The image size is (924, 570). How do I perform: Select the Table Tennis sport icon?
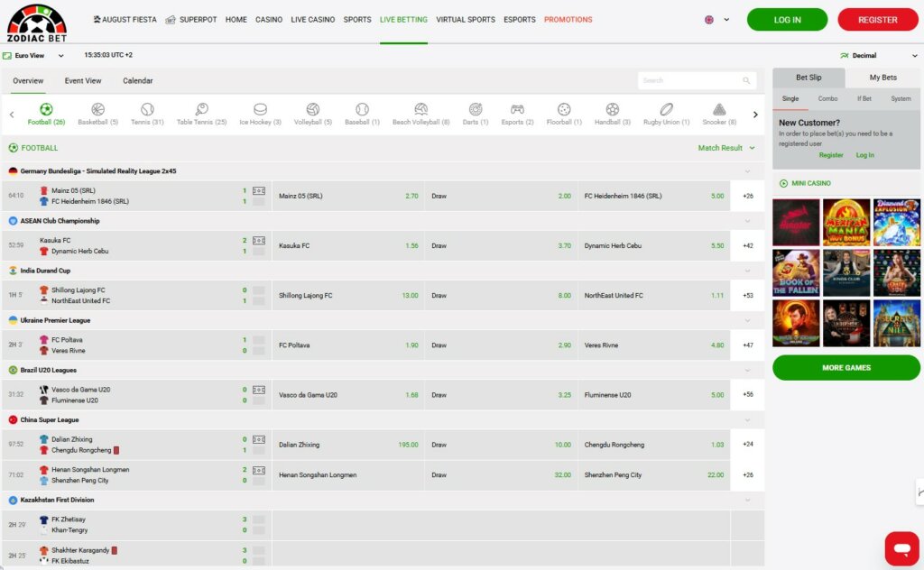201,109
